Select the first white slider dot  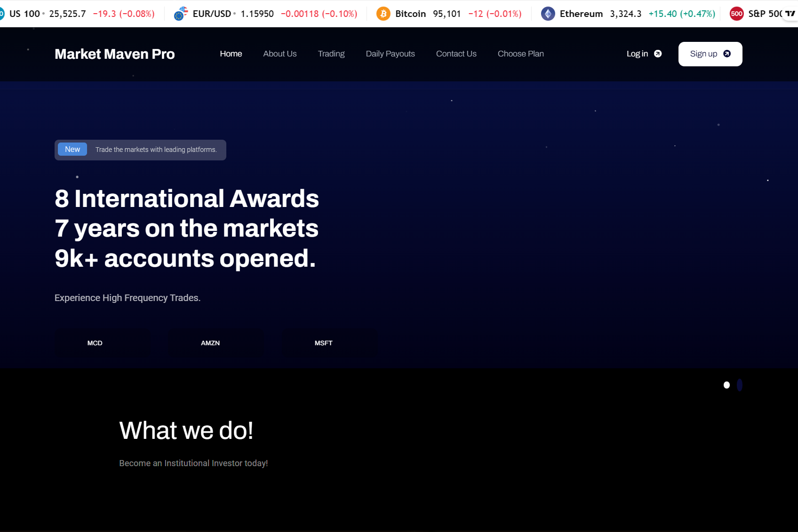pyautogui.click(x=726, y=385)
